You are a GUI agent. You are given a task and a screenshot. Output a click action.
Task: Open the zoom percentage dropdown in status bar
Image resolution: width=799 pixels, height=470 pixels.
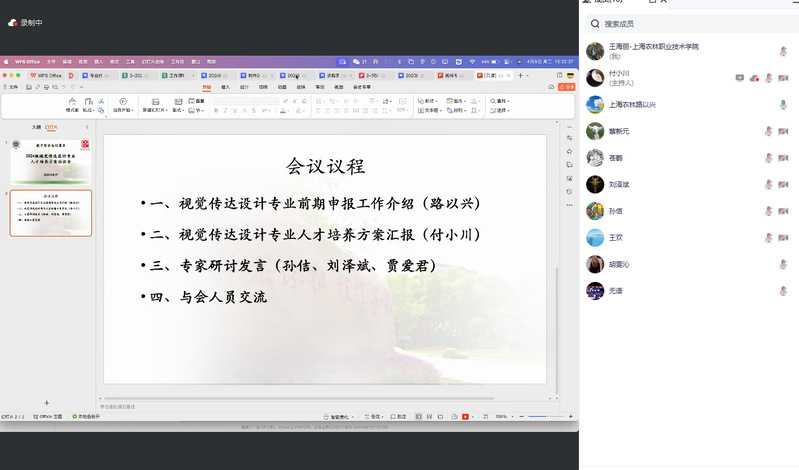click(505, 416)
